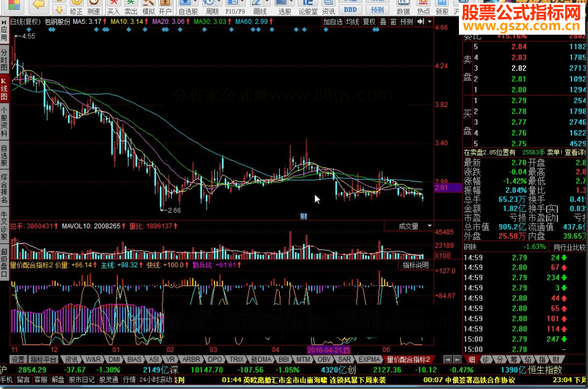Image resolution: width=588 pixels, height=389 pixels.
Task: Click the 买入 buy button
Action: click(113, 8)
